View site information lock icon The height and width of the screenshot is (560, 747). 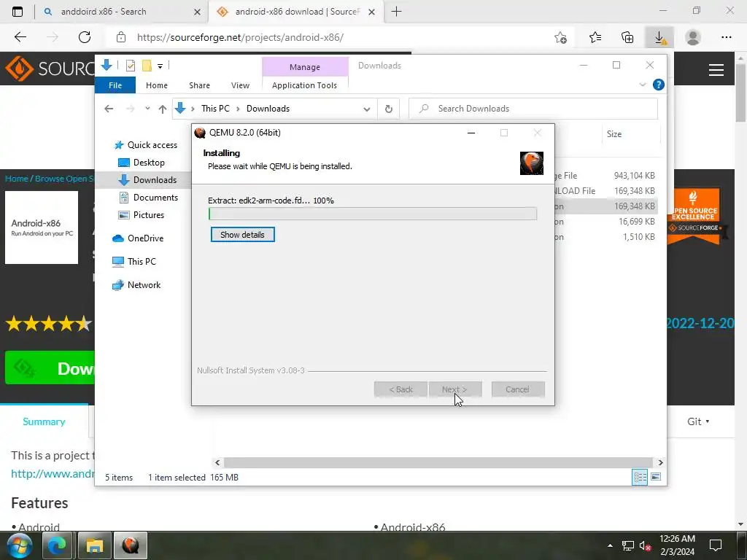click(x=121, y=37)
